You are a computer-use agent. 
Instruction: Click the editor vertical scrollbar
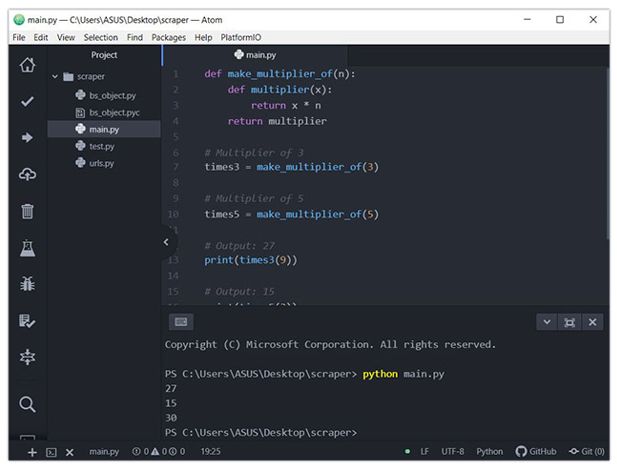point(607,153)
